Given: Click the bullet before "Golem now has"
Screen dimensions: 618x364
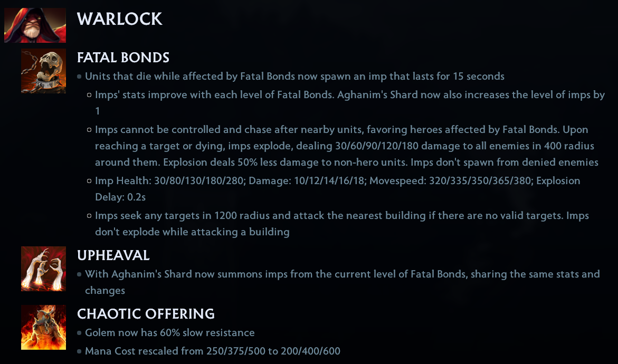Looking at the screenshot, I should pyautogui.click(x=79, y=333).
